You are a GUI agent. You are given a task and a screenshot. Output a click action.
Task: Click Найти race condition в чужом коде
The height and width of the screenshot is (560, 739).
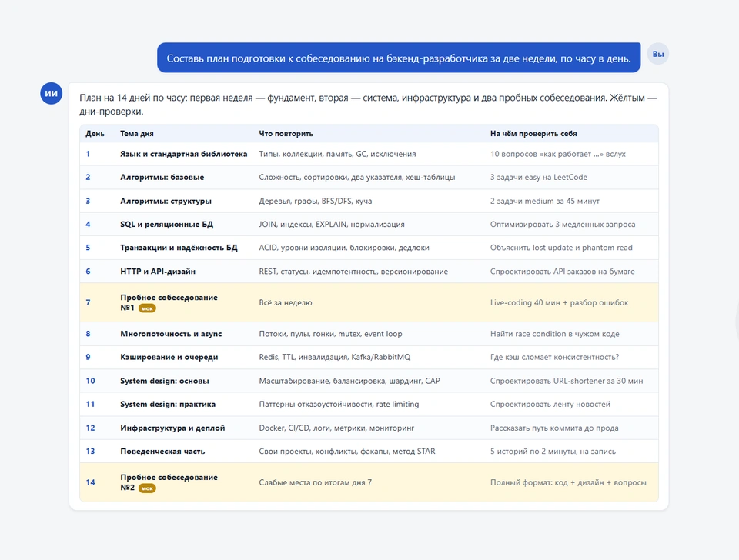point(555,333)
